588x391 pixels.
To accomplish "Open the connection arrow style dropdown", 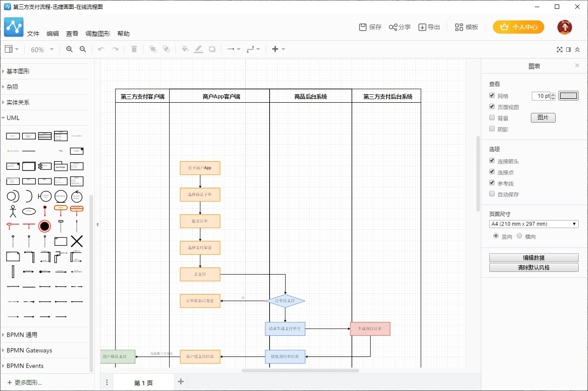I will 233,49.
